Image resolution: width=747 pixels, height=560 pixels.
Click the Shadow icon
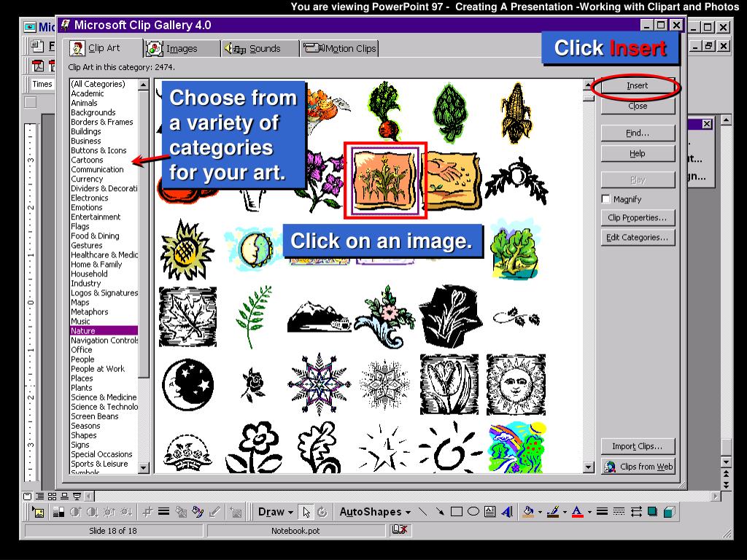653,512
